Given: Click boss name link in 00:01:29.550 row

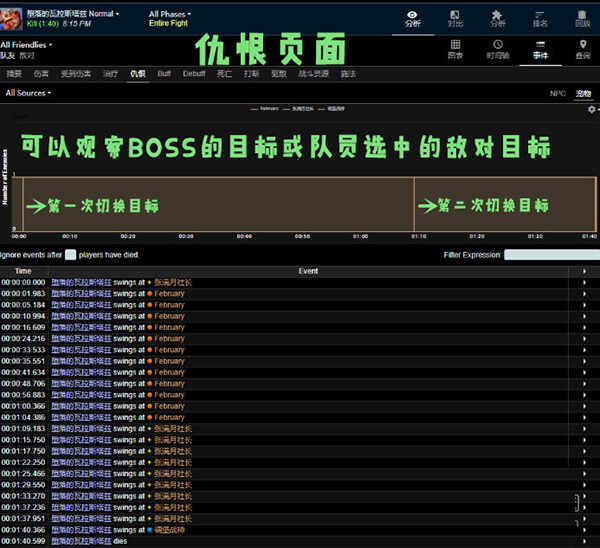Looking at the screenshot, I should [81, 485].
